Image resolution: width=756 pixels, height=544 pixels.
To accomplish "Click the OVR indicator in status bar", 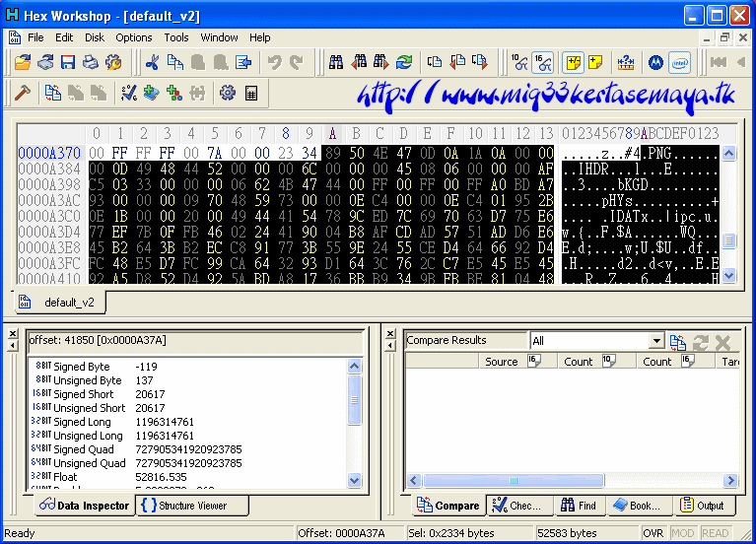I will 653,533.
